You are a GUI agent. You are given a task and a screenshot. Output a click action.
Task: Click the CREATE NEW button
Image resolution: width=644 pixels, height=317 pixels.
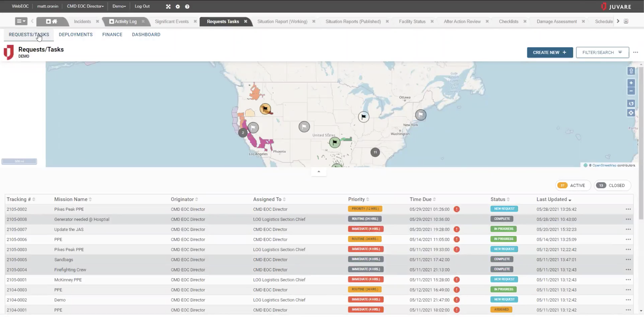[x=550, y=52]
